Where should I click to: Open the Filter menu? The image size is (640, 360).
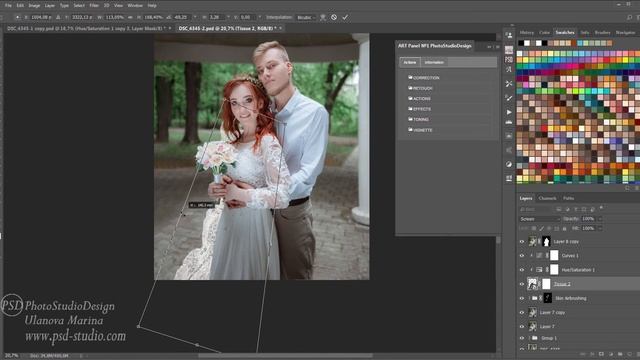[x=94, y=6]
